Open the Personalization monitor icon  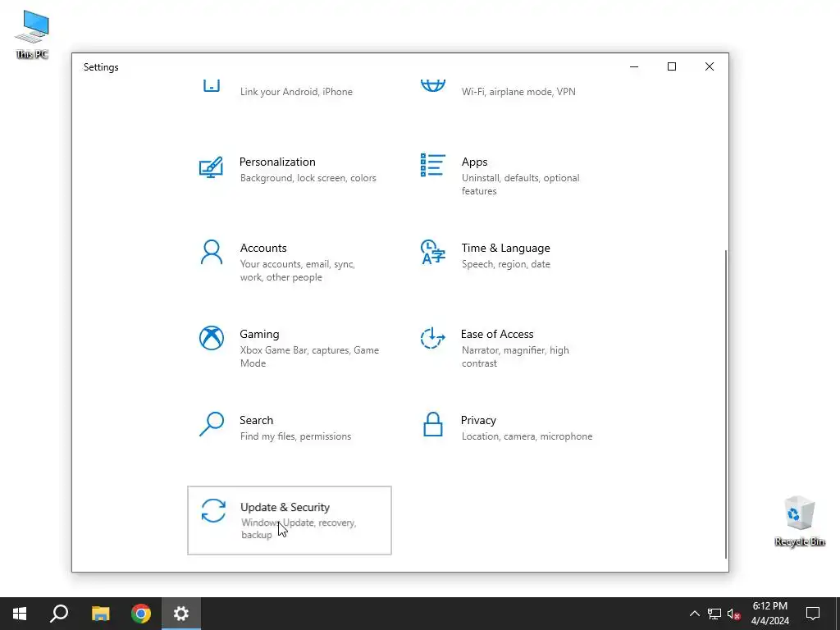pyautogui.click(x=211, y=167)
